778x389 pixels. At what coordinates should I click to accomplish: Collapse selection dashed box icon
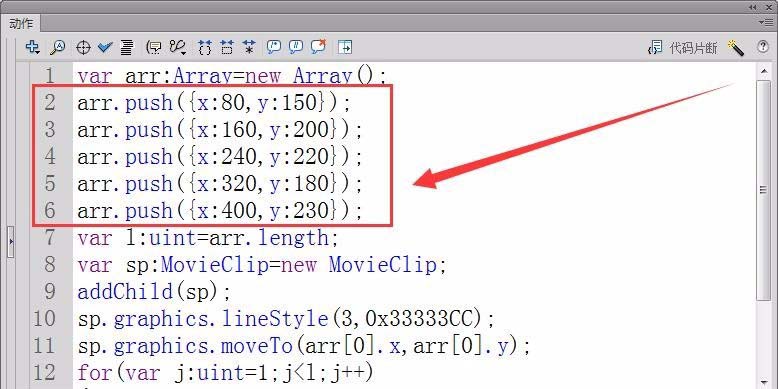point(227,48)
